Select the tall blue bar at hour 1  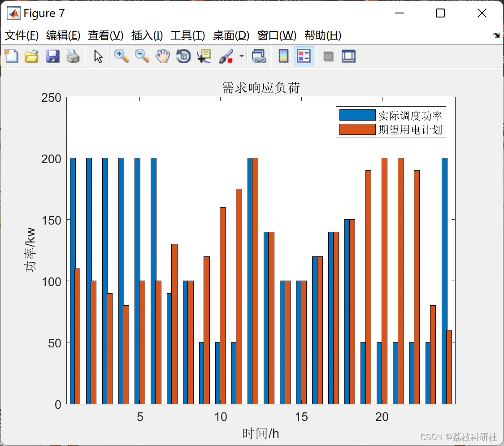tap(73, 281)
